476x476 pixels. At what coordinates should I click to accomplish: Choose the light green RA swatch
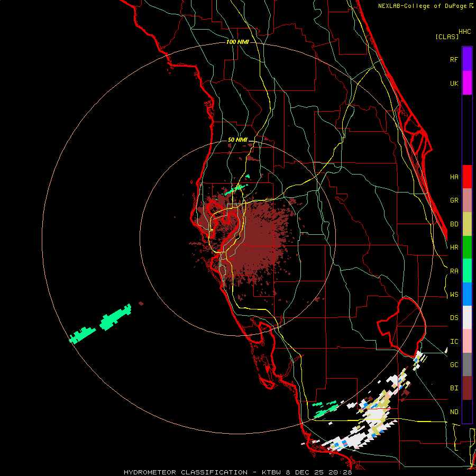click(x=467, y=271)
